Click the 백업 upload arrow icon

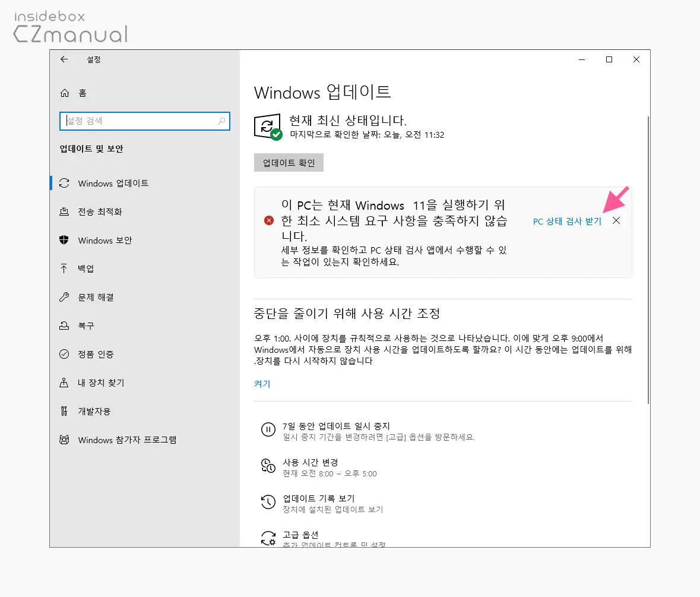pos(64,269)
